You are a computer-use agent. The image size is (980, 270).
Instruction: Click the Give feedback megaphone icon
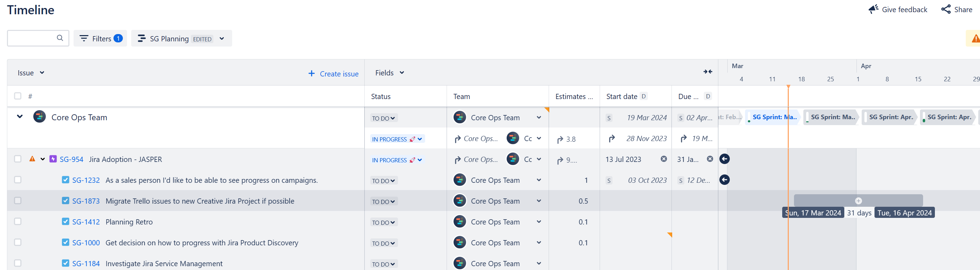click(x=873, y=9)
